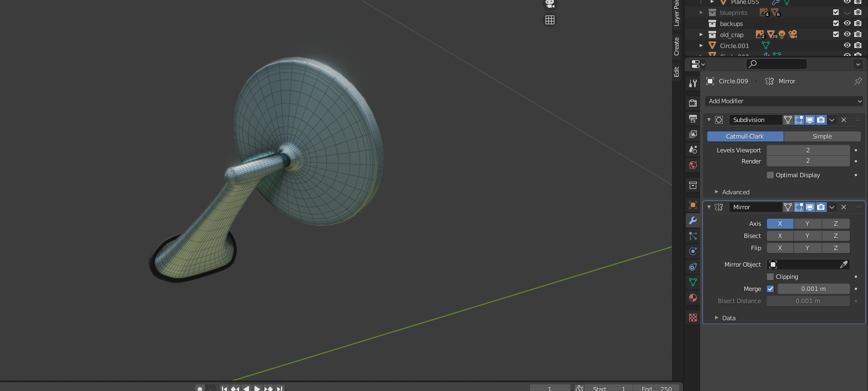Open Mirror modifier extra options chevron

point(832,207)
